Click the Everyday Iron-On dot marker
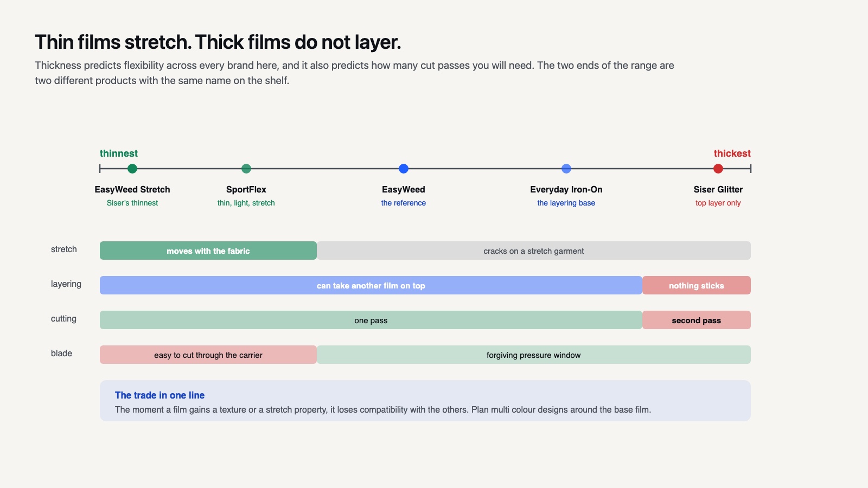This screenshot has height=488, width=868. pos(566,169)
